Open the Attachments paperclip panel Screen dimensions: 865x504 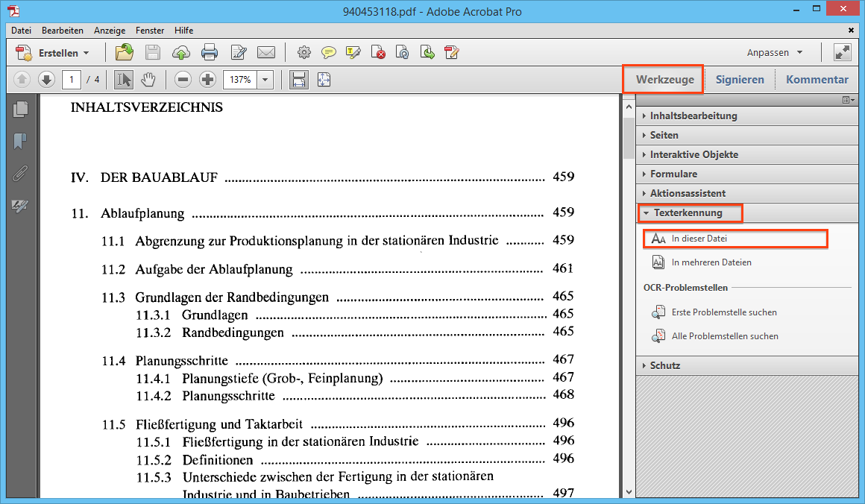[20, 174]
